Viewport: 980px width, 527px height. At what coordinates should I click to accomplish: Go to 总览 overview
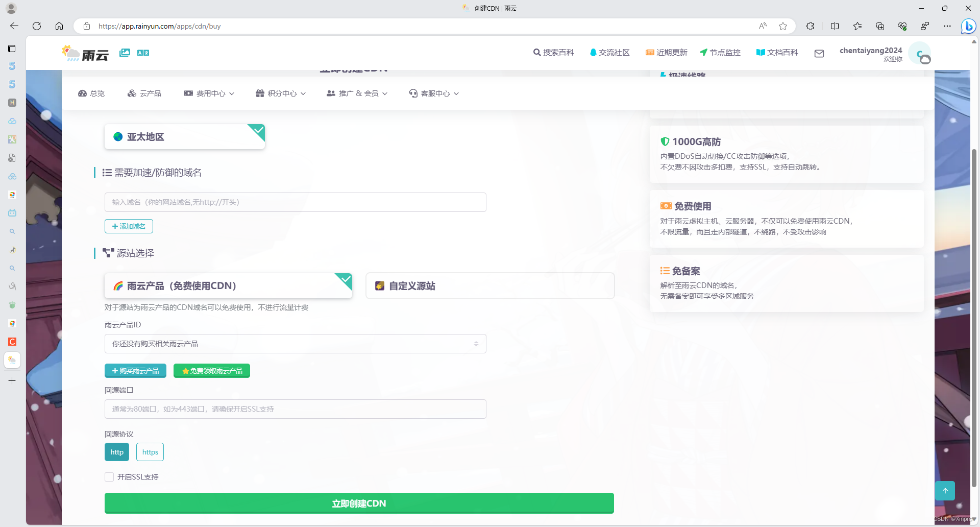[91, 93]
